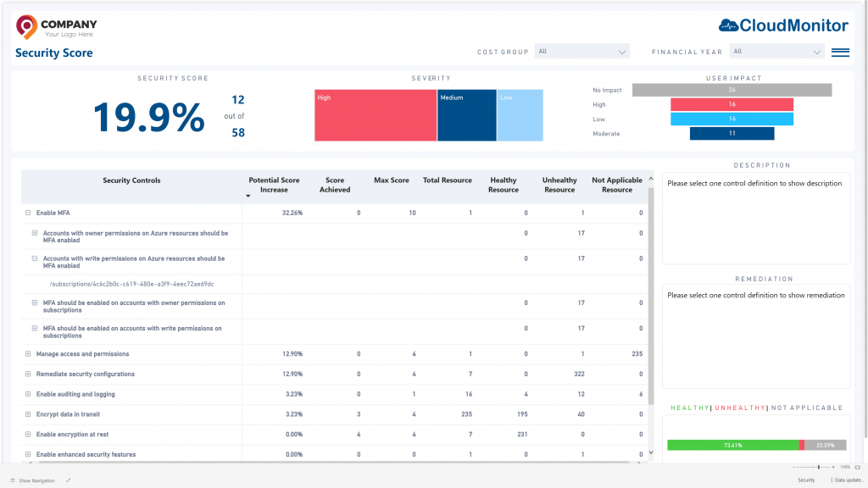Click the Show Navigation icon
The width and height of the screenshot is (868, 488).
pos(13,480)
